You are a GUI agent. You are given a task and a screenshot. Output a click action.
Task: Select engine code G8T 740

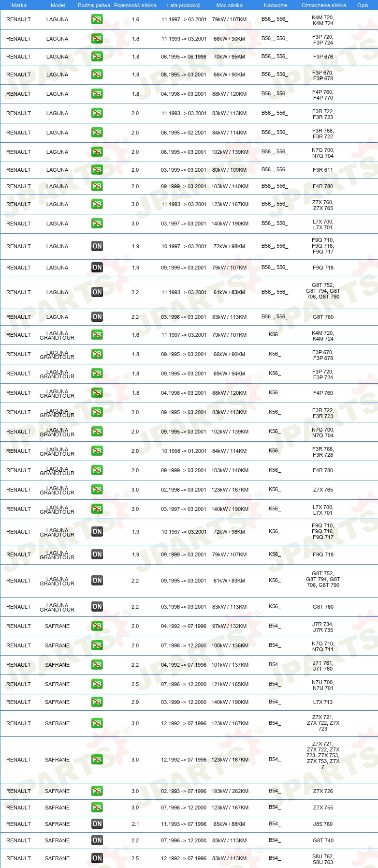(323, 840)
